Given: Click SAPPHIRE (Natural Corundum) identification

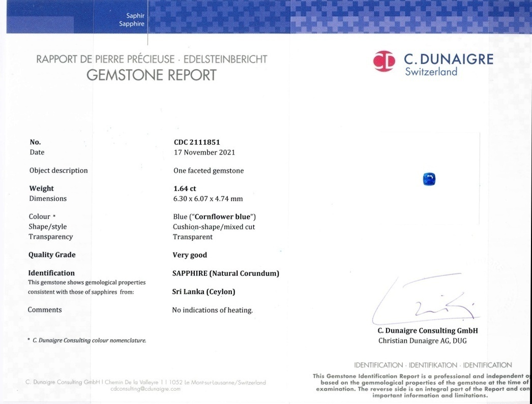Looking at the screenshot, I should [x=226, y=273].
